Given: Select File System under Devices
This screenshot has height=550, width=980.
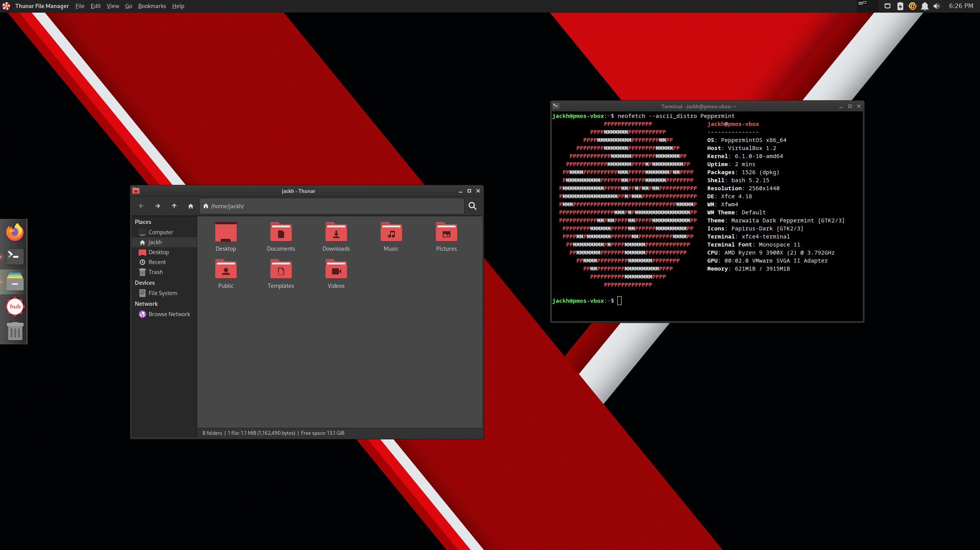Looking at the screenshot, I should click(x=163, y=293).
